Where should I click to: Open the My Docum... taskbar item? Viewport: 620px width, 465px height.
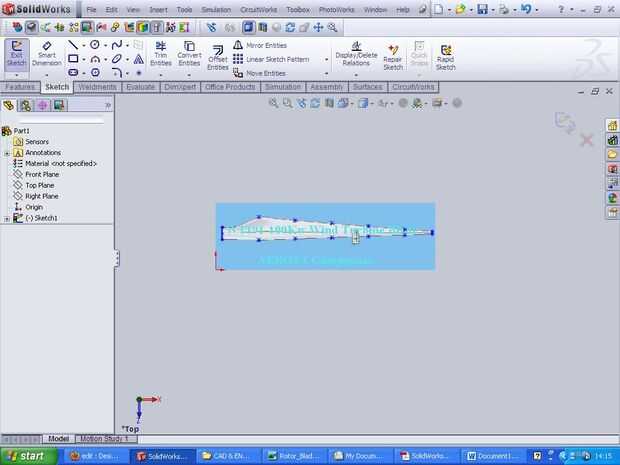coord(361,456)
